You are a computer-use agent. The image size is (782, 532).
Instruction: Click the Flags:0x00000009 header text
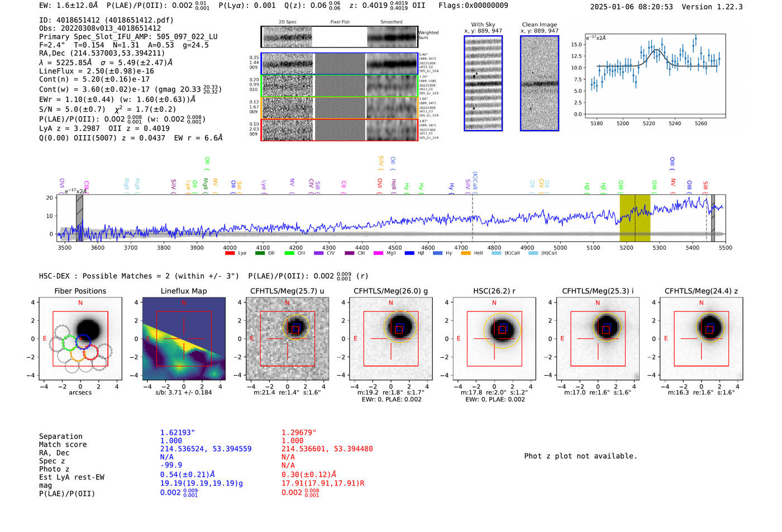click(473, 6)
